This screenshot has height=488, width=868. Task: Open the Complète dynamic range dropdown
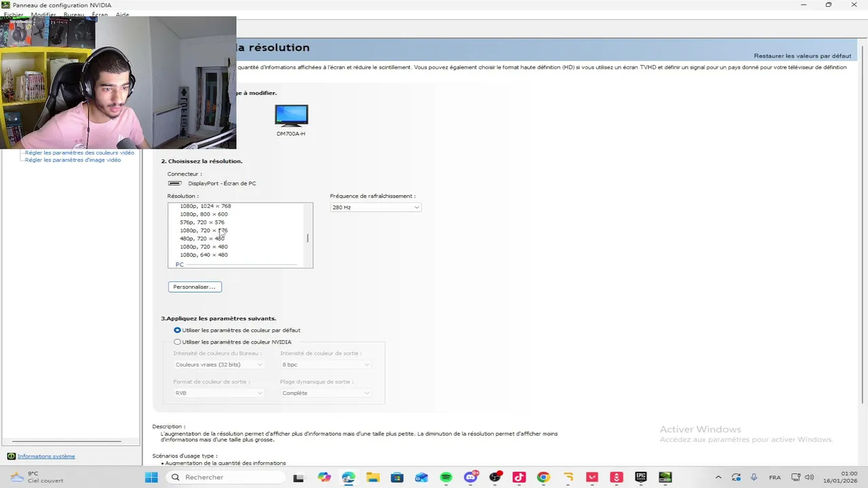325,393
